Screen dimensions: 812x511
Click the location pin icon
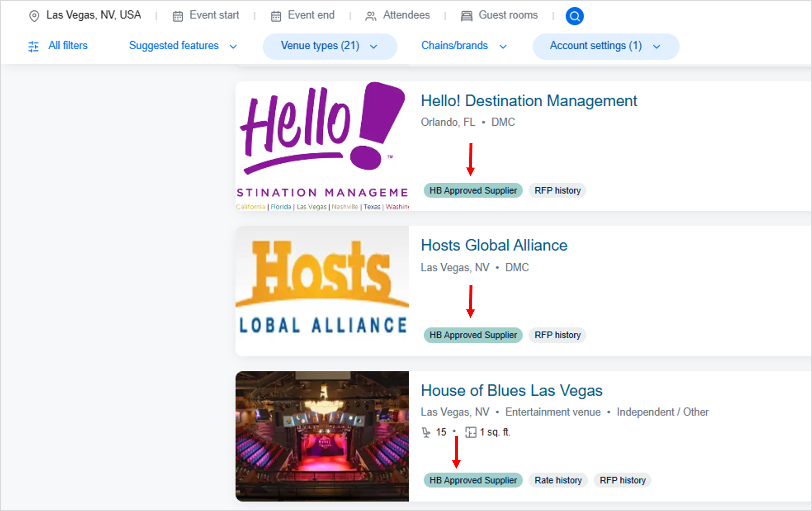pyautogui.click(x=34, y=15)
